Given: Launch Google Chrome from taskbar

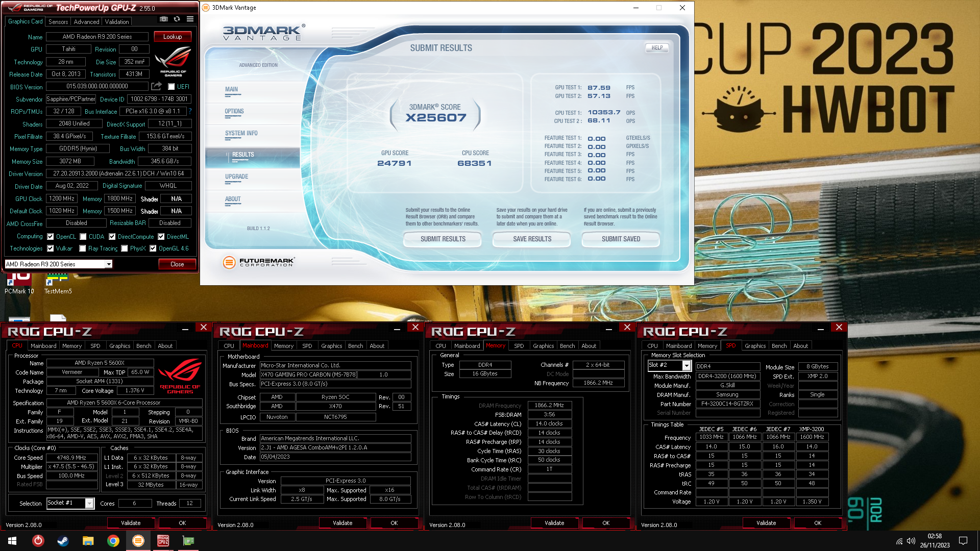Looking at the screenshot, I should 113,541.
